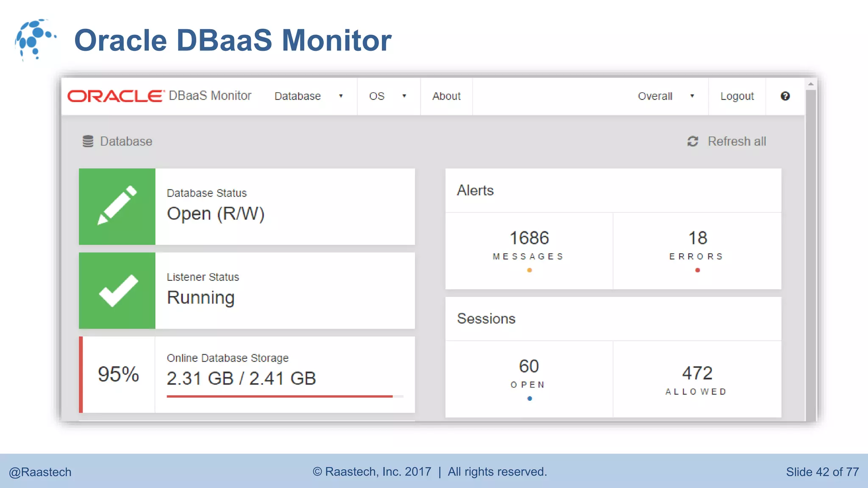
Task: Click the Refresh all circular arrows icon
Action: pyautogui.click(x=693, y=141)
